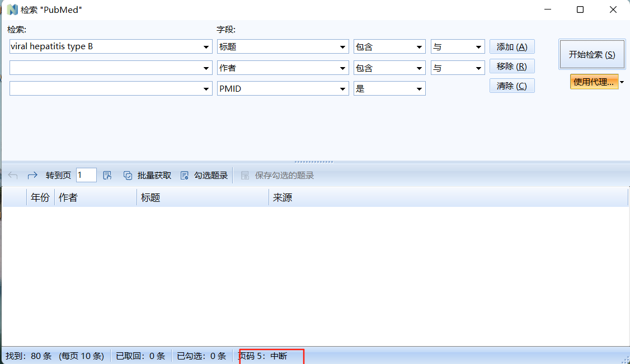Click the 标题 column header
Screen dimensions: 630x364
[x=203, y=197]
